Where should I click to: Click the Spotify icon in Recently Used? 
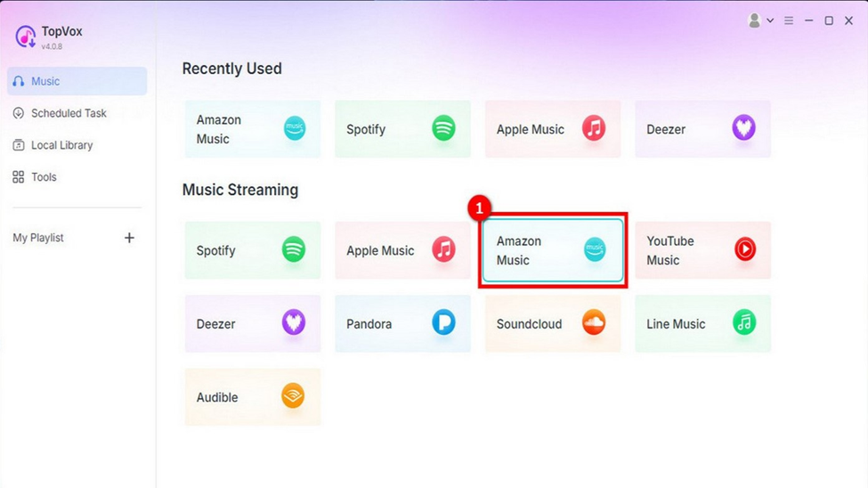(443, 129)
